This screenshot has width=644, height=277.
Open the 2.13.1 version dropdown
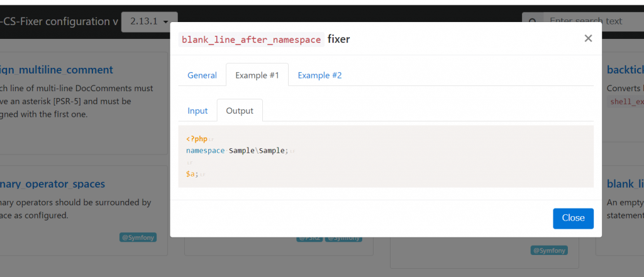coord(149,21)
